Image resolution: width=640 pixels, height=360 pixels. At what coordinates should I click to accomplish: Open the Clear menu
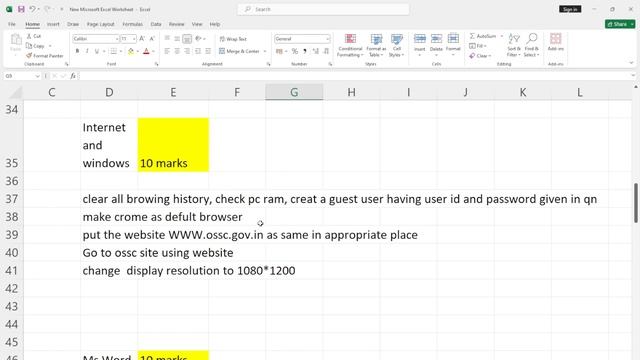point(480,56)
